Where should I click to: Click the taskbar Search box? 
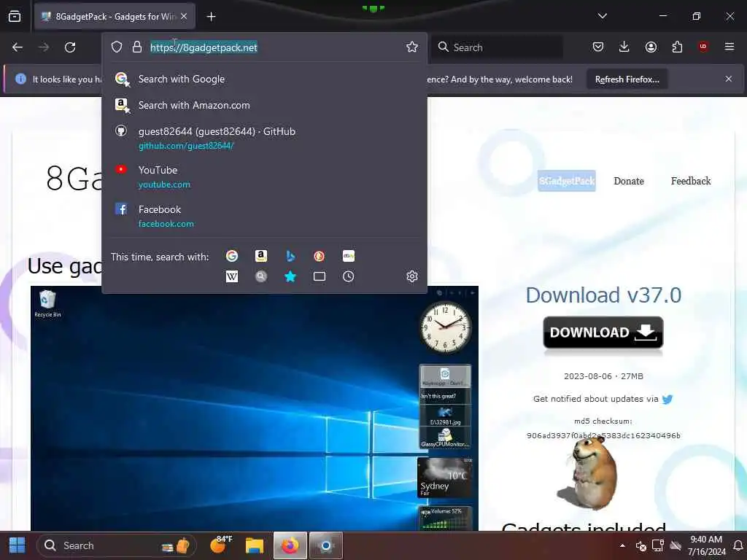tap(116, 545)
